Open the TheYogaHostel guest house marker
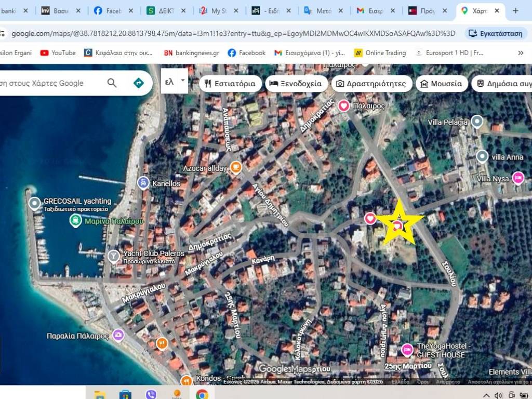 click(407, 350)
